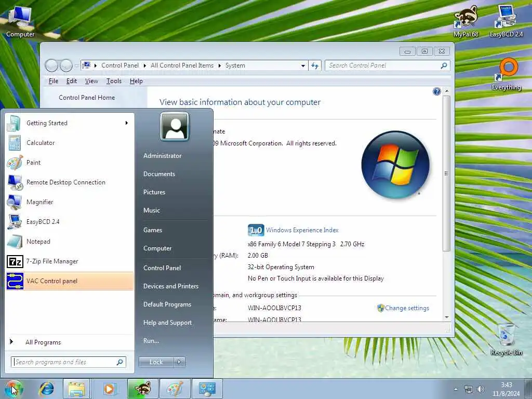Launch Calculator from the Start menu
Screen dimensions: 532x399
click(x=70, y=142)
